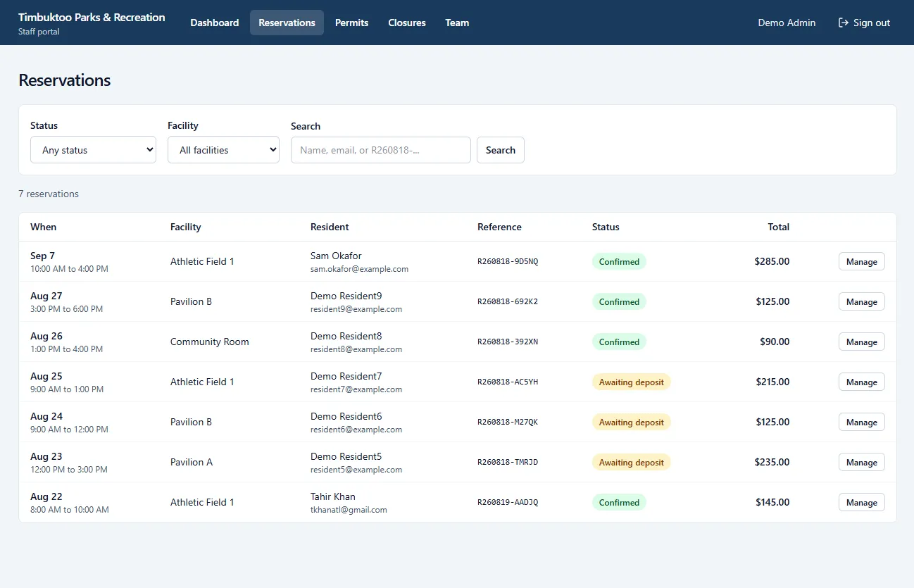Select reference R260818-TMRJD
The width and height of the screenshot is (914, 588).
508,462
